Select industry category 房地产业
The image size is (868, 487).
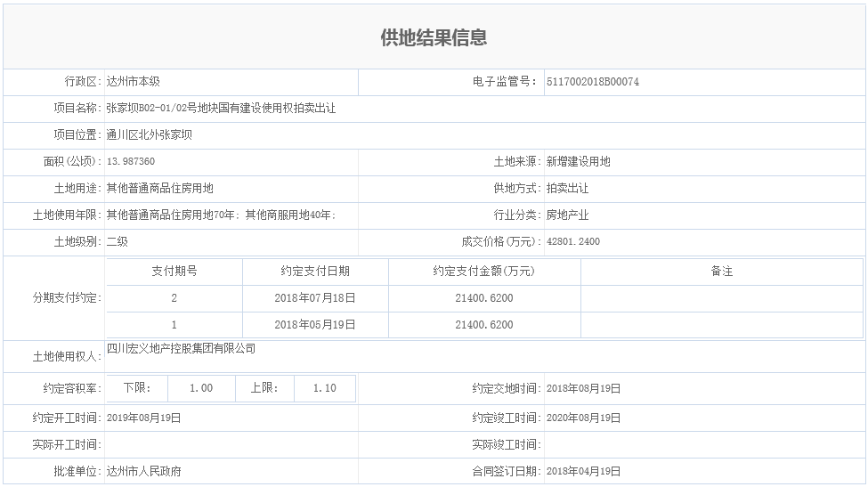[567, 215]
